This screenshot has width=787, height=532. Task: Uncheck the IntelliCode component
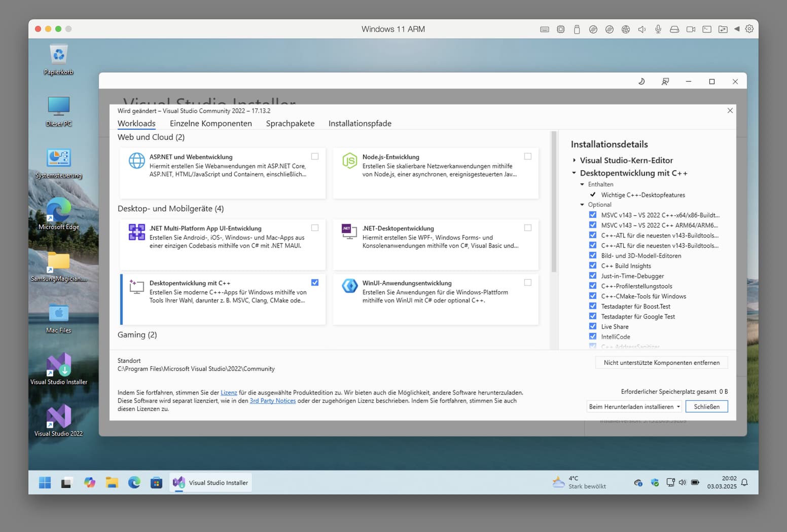pos(593,336)
